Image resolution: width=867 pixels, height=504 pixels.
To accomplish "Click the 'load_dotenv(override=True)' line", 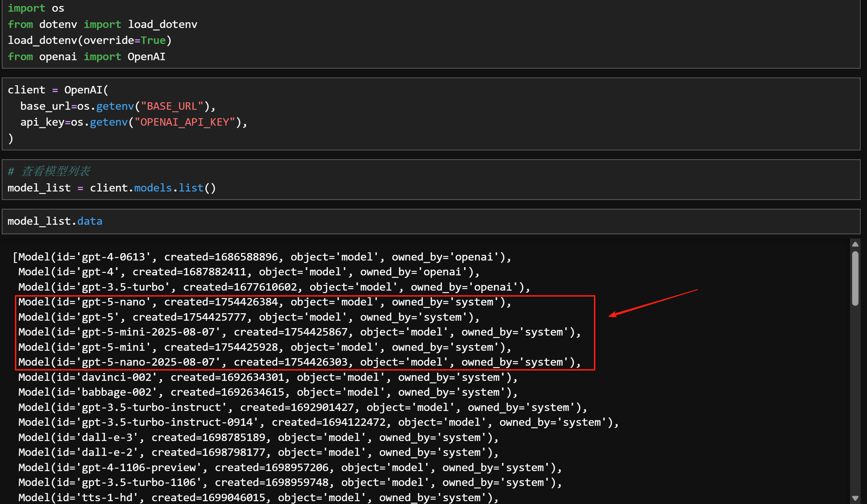I will point(90,40).
